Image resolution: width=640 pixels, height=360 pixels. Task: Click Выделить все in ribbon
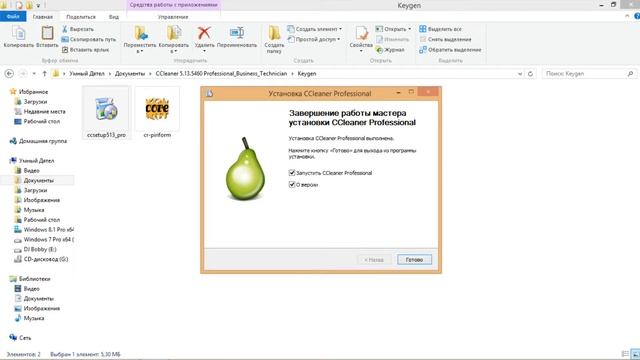[x=440, y=29]
